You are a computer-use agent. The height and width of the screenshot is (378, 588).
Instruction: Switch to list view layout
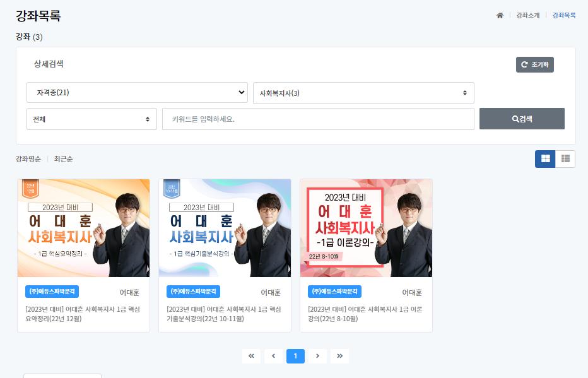pos(565,158)
